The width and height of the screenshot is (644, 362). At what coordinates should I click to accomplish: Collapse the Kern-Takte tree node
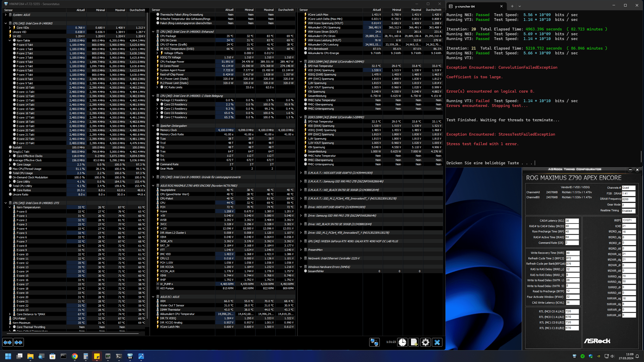(x=10, y=41)
